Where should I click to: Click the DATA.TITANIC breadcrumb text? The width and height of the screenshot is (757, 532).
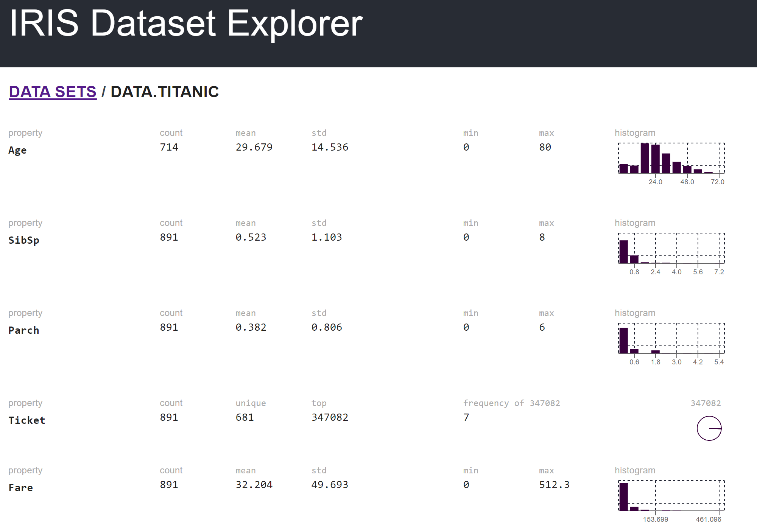165,92
